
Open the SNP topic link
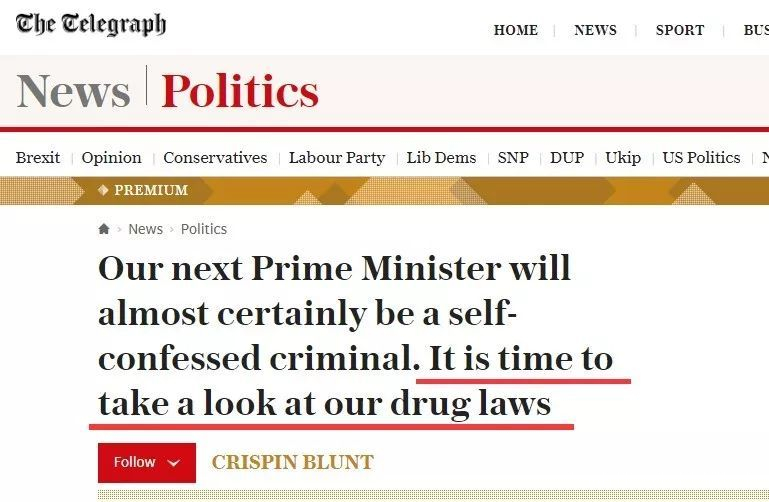[x=513, y=158]
